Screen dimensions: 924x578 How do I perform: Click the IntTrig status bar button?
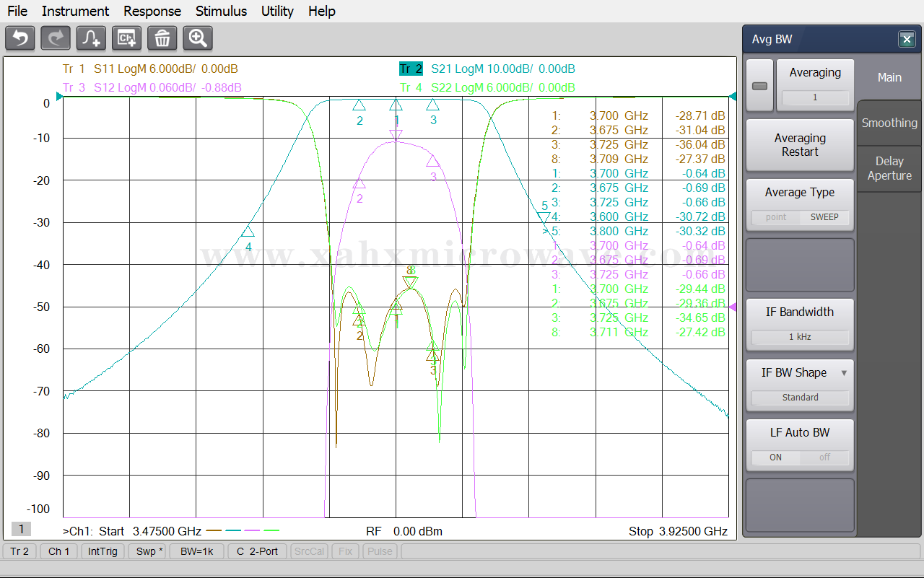coord(103,551)
